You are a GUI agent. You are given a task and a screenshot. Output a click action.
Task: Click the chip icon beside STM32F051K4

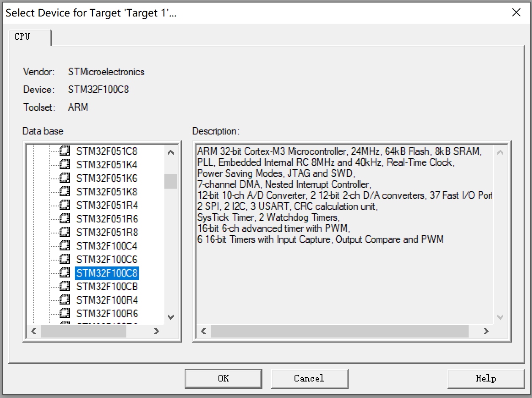65,165
